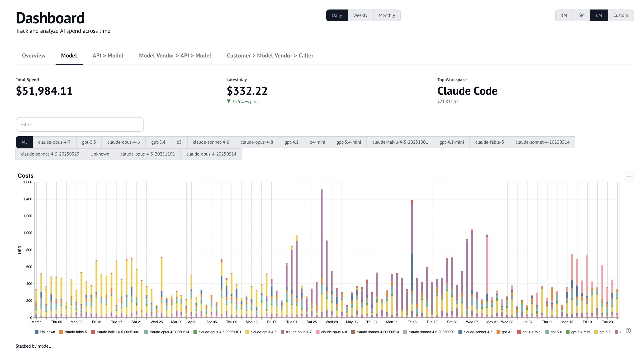This screenshot has height=350, width=644.
Task: Click the help question mark icon
Action: [x=628, y=331]
